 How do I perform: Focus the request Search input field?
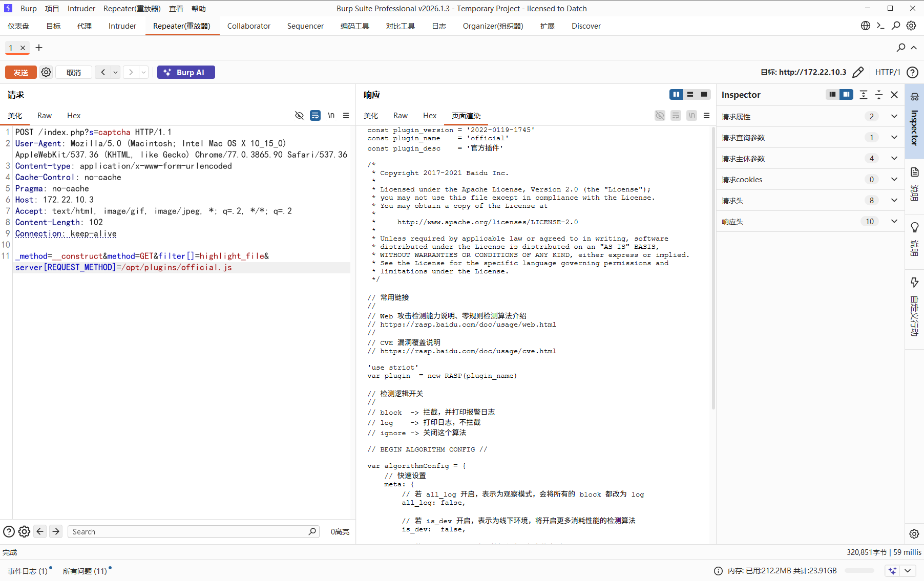(x=194, y=532)
